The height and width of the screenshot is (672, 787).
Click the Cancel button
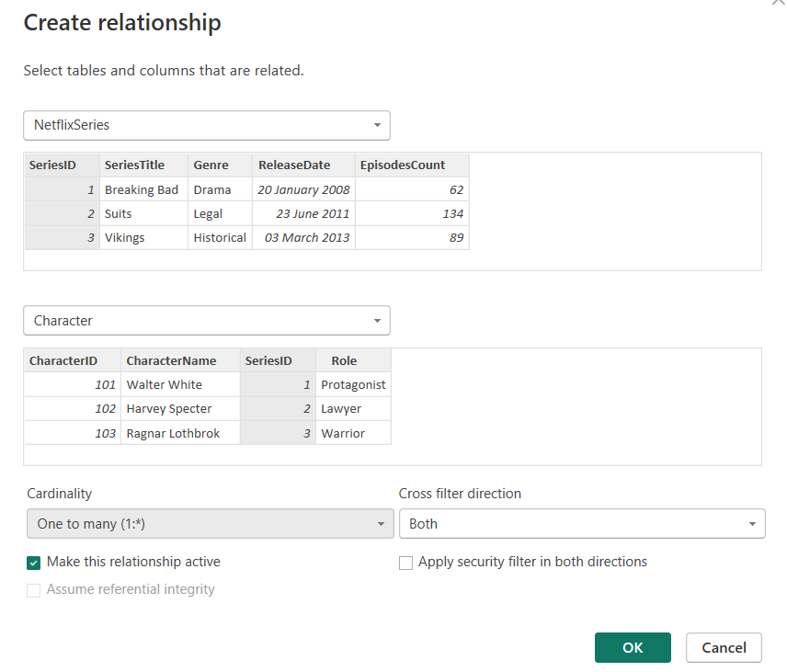click(x=724, y=648)
